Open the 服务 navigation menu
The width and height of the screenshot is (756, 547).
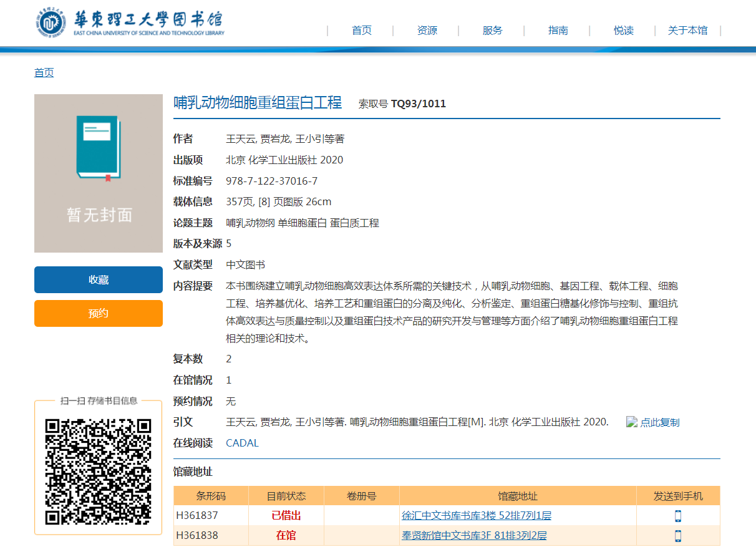pos(492,31)
